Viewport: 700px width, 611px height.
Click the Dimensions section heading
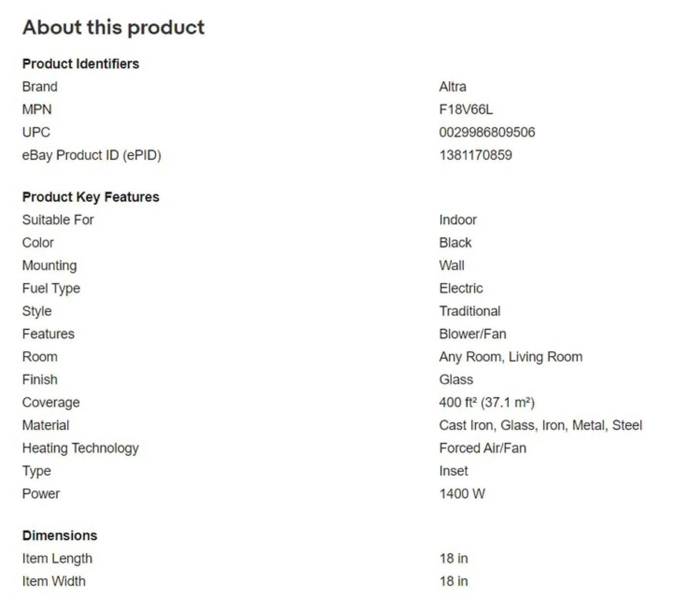60,536
